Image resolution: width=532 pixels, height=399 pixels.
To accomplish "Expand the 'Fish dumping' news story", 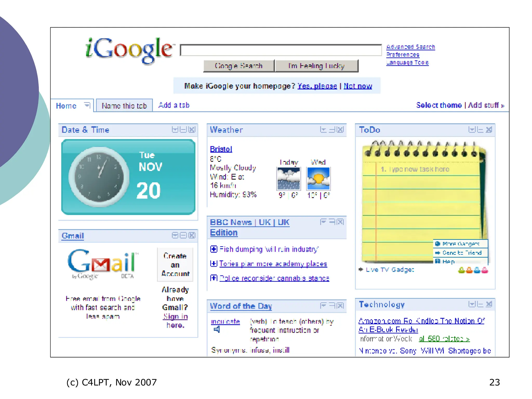I will point(214,249).
